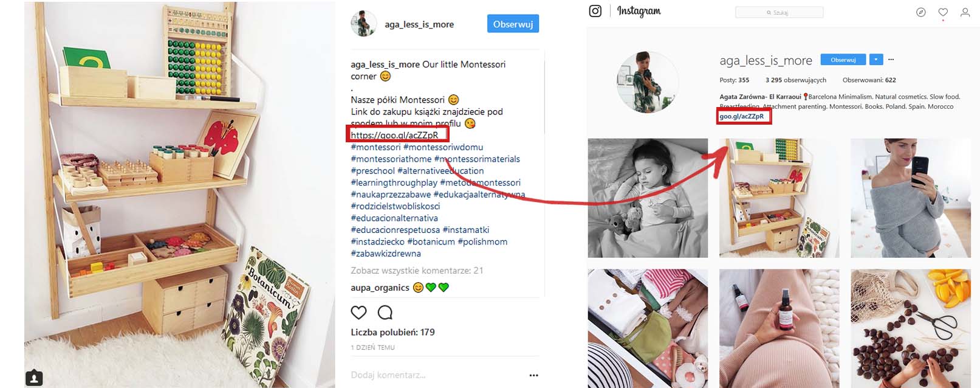Click the blue Obserwuj button on post
980x388 pixels.
(513, 24)
